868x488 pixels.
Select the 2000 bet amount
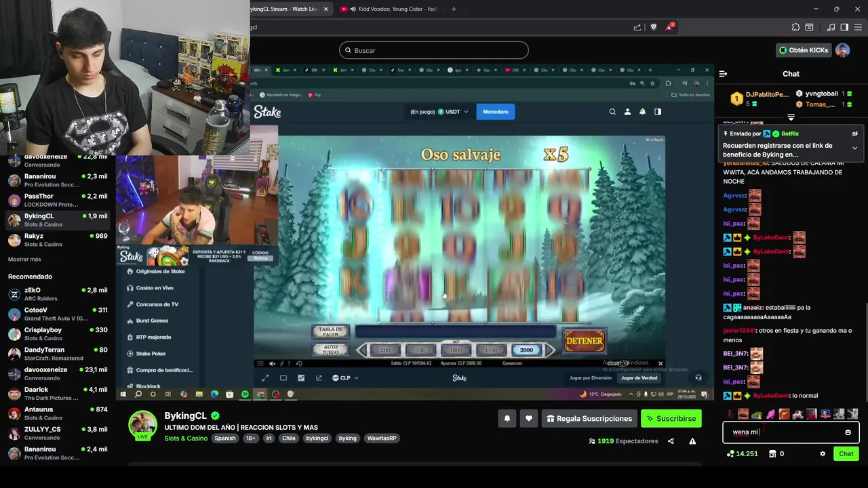526,350
